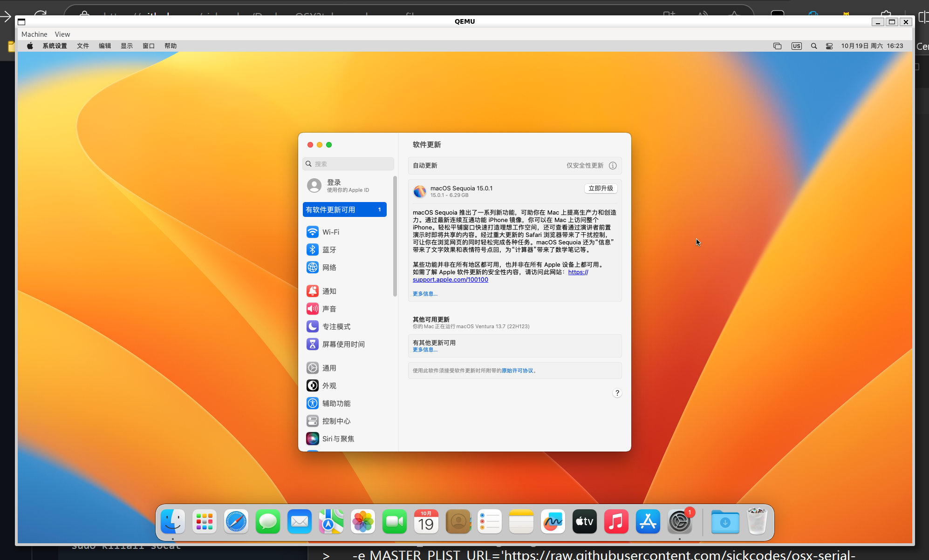Image resolution: width=929 pixels, height=560 pixels.
Task: Open System Settings icon in dock
Action: coord(680,521)
